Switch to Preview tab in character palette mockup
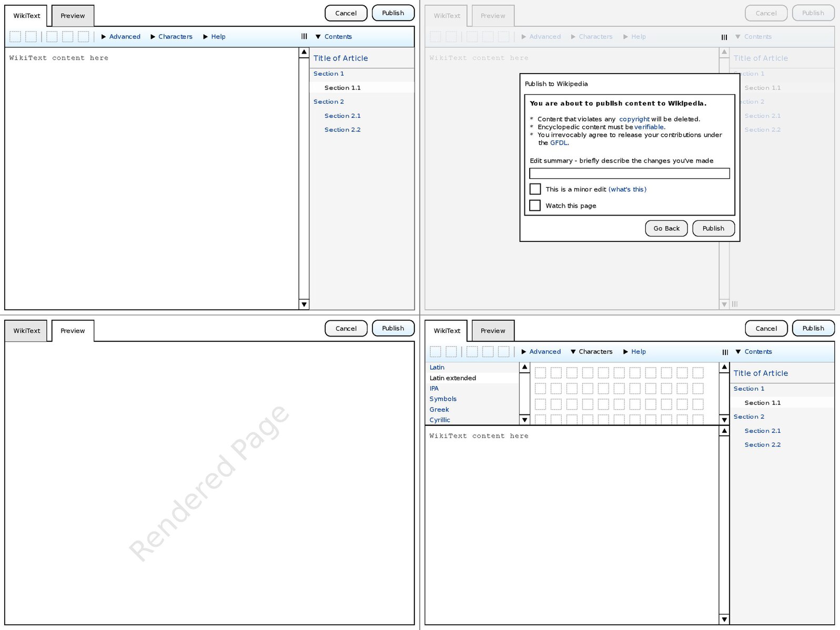 pyautogui.click(x=493, y=331)
